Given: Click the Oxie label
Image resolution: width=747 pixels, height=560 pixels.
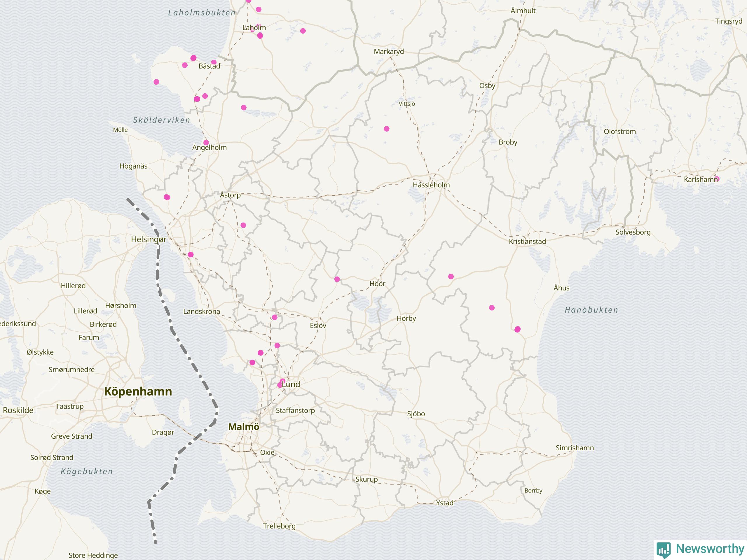Looking at the screenshot, I should tap(267, 452).
